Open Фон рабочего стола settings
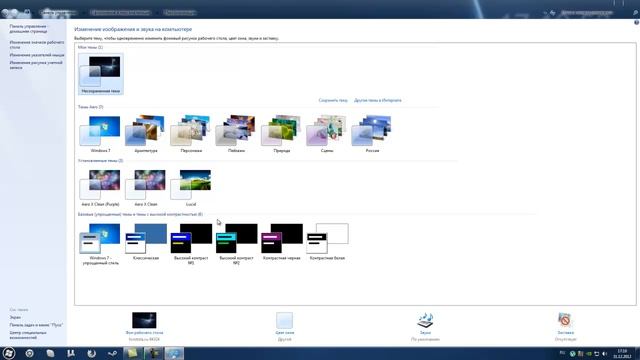 click(x=144, y=326)
